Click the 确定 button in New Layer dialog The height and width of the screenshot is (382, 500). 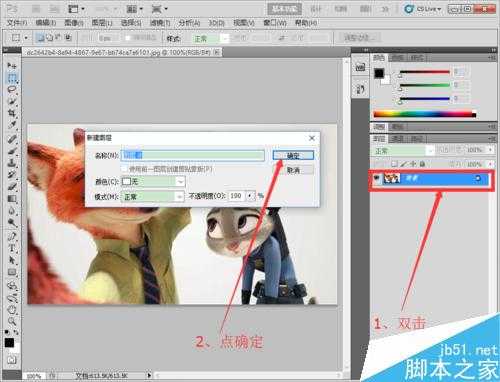point(293,155)
